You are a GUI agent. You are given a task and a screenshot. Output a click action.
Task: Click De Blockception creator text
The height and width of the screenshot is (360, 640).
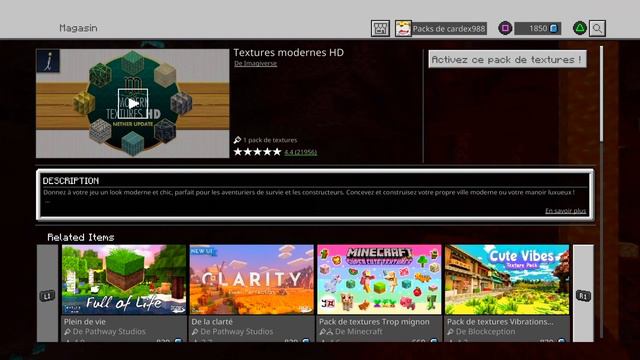pyautogui.click(x=485, y=331)
